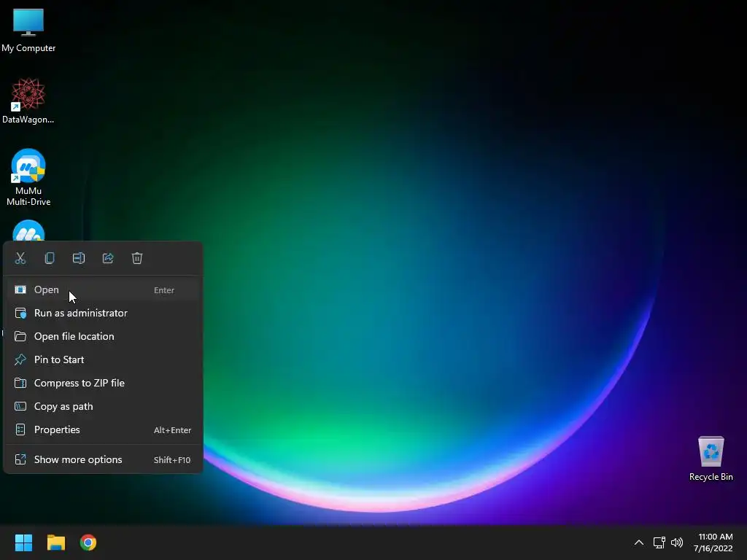Select the Recycle Bin icon

tap(711, 459)
